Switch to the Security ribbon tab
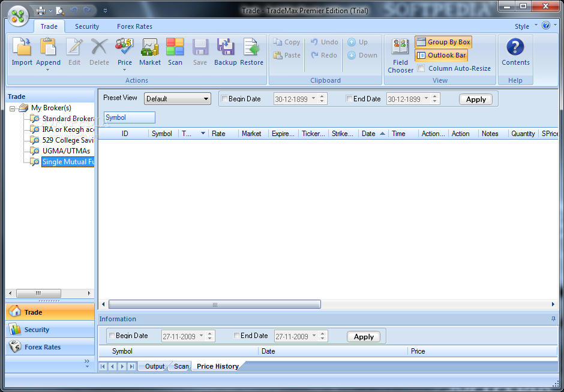The width and height of the screenshot is (564, 392). point(86,26)
